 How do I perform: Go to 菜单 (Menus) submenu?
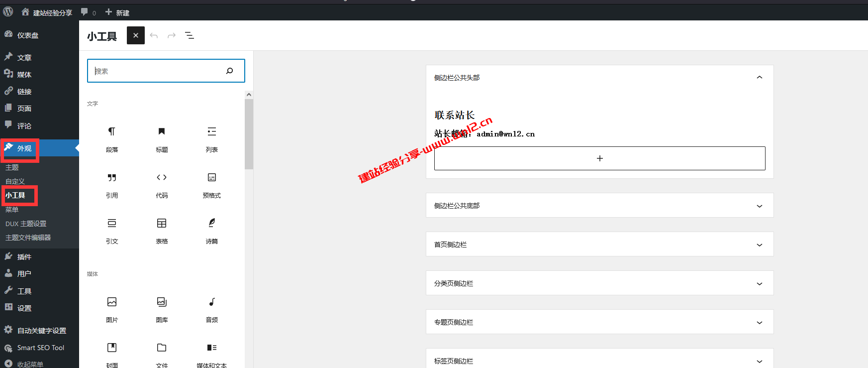click(x=12, y=210)
